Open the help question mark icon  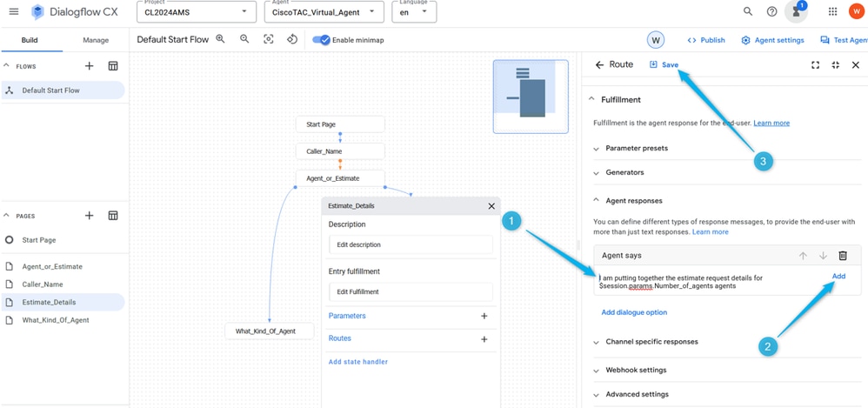click(771, 11)
